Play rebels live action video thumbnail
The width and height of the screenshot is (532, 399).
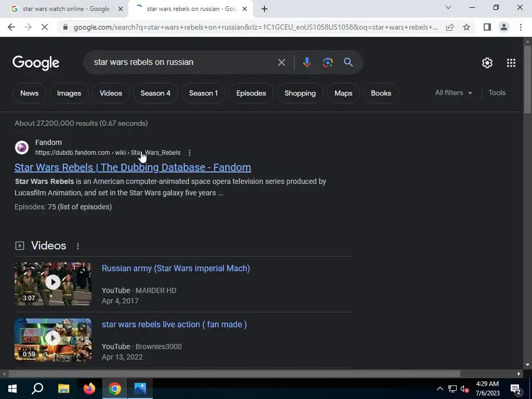point(53,340)
